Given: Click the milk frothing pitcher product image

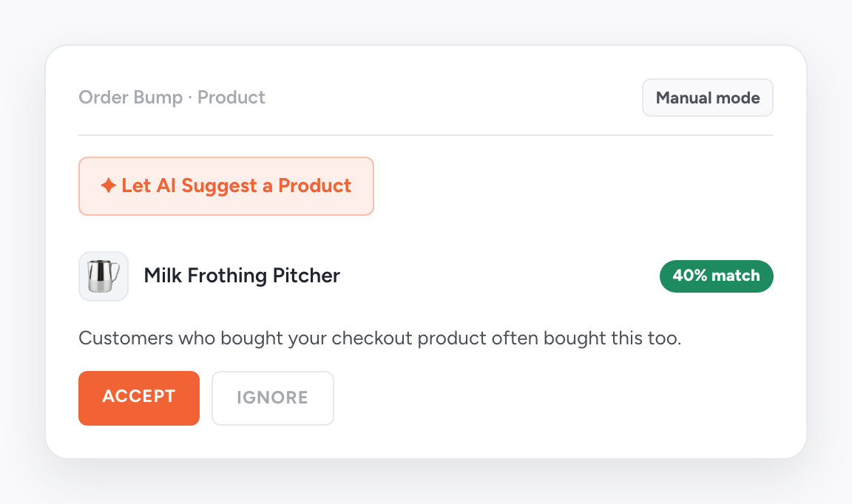Looking at the screenshot, I should click(x=104, y=276).
